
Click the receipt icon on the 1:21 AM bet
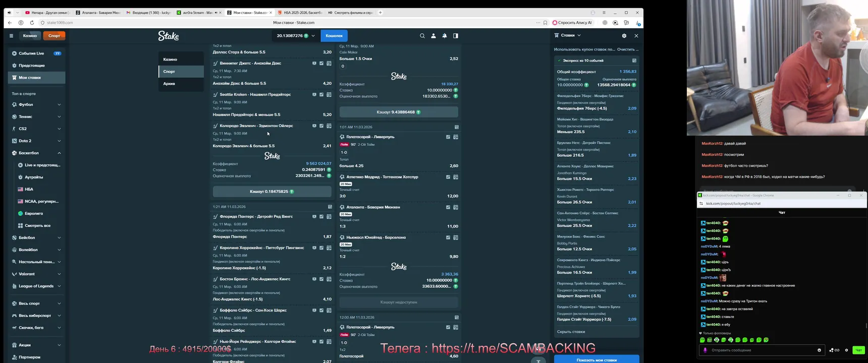click(x=330, y=207)
